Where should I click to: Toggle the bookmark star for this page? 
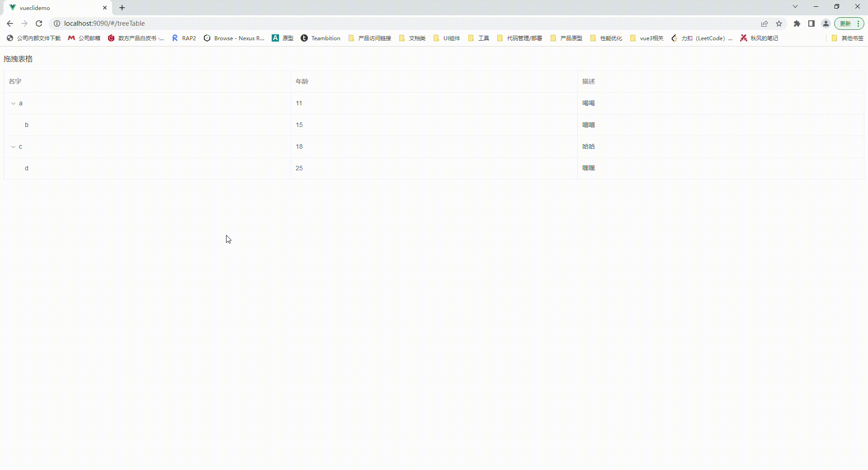click(779, 23)
